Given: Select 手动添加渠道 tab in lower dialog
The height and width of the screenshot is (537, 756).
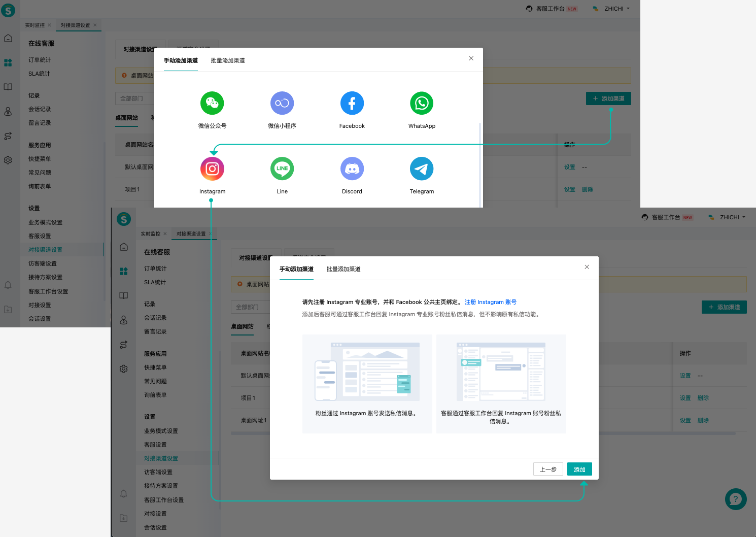Looking at the screenshot, I should 296,269.
